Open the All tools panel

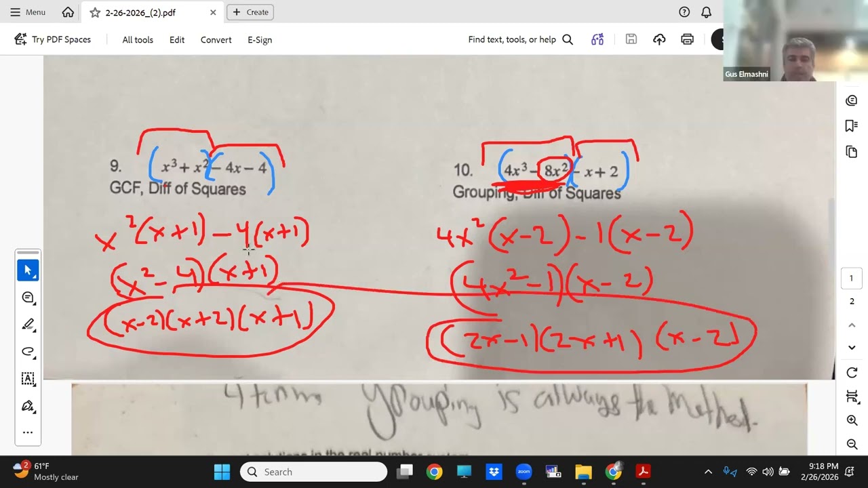(138, 40)
